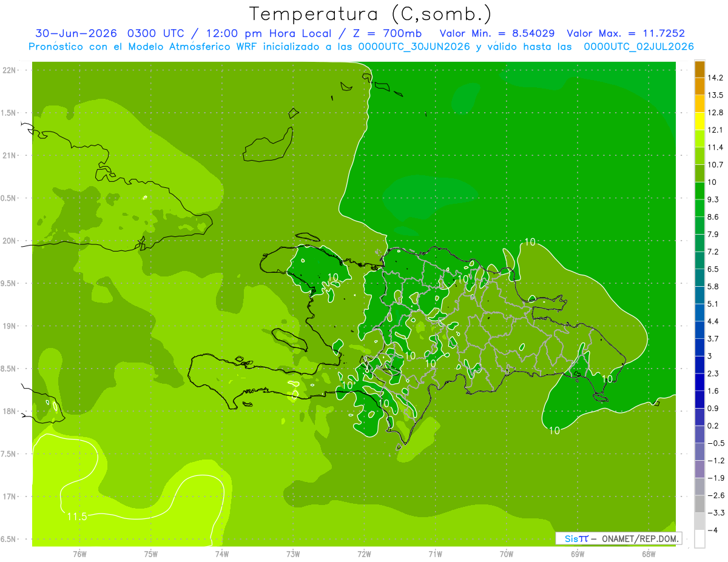This screenshot has height=562, width=728.
Task: Click the 'Modelo Atmósferico WRF' forecast text
Action: click(192, 47)
